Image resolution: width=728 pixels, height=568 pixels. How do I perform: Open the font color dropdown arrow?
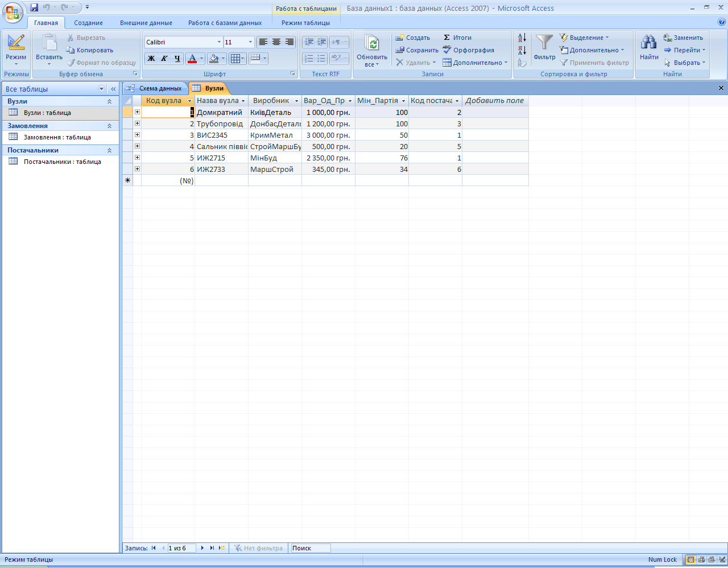[x=201, y=58]
